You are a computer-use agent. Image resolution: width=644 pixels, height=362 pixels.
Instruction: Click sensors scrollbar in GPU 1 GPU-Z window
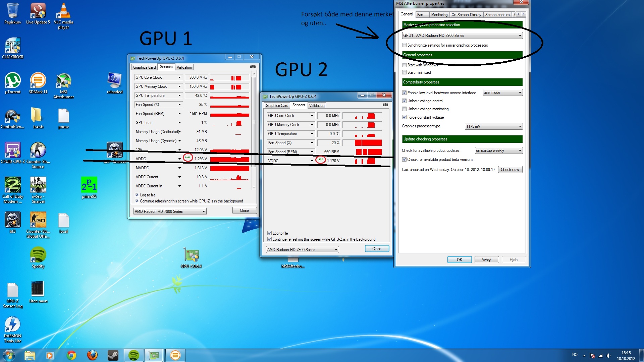(x=254, y=121)
